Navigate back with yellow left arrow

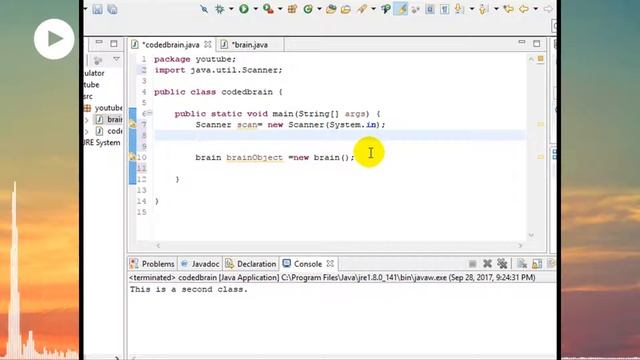click(524, 9)
